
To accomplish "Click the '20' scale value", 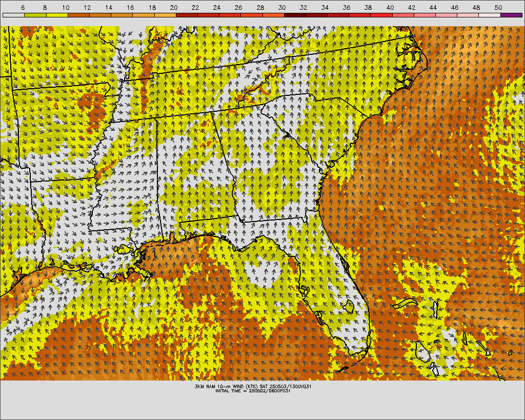I will pos(174,7).
